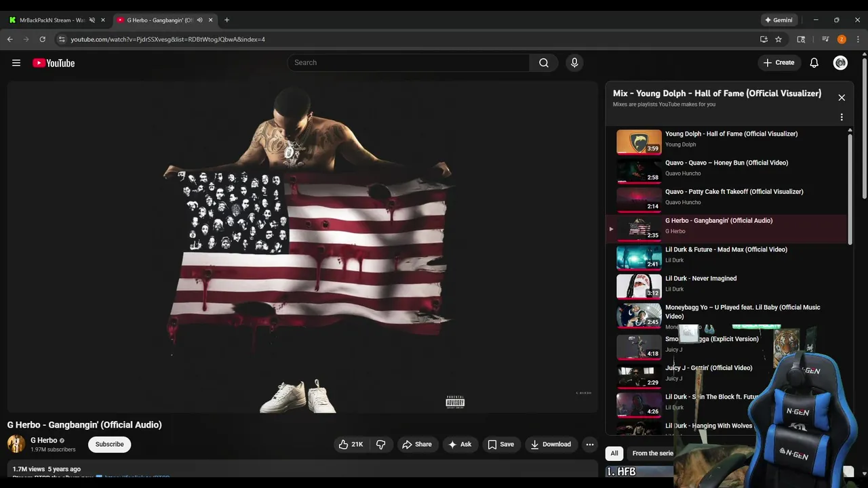This screenshot has width=868, height=488.
Task: Open more actions ellipsis beside Download
Action: [590, 445]
